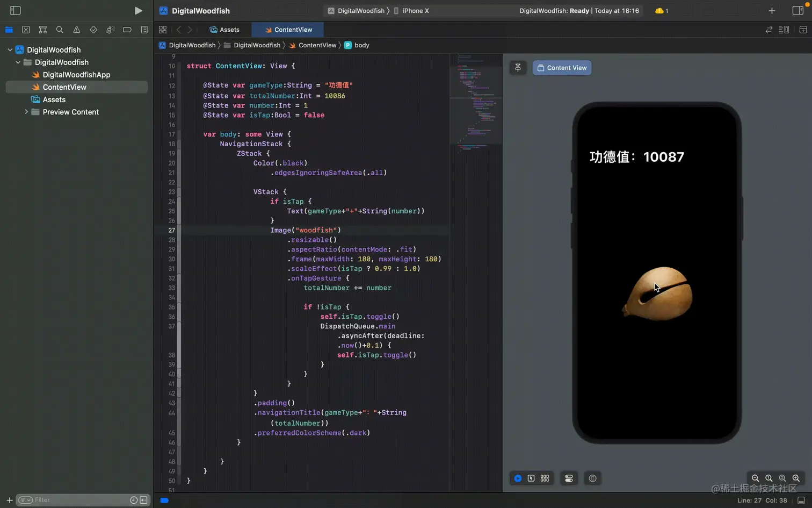Click the "woodfish" string in the code
This screenshot has height=508, width=812.
click(x=318, y=230)
